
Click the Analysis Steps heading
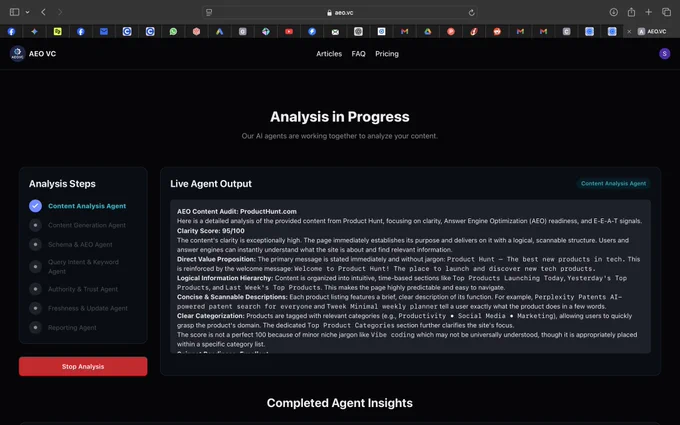(62, 183)
